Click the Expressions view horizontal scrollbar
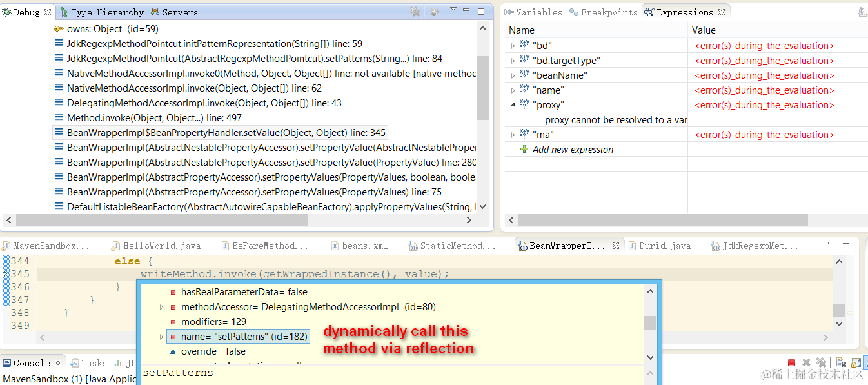Image resolution: width=868 pixels, height=385 pixels. click(663, 220)
